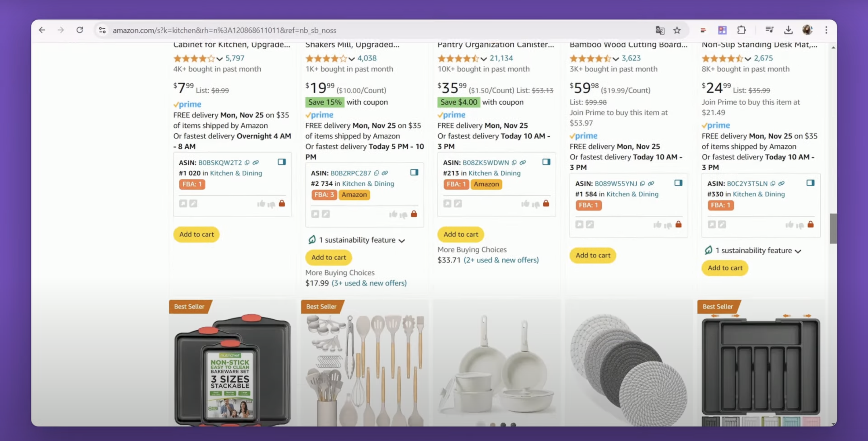Toggle the selection checkbox on B0BSKQW2T2 card
The image size is (868, 441).
click(x=282, y=162)
